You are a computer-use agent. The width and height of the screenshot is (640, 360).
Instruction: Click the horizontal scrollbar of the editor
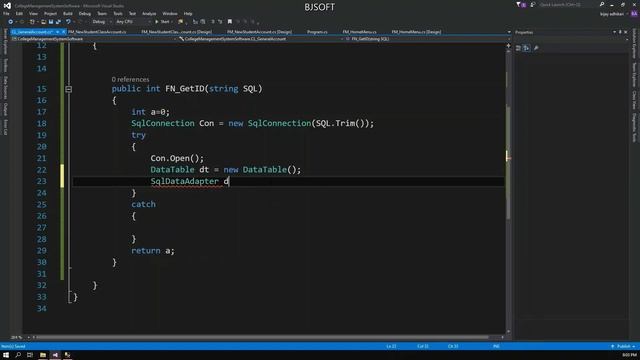(261, 338)
